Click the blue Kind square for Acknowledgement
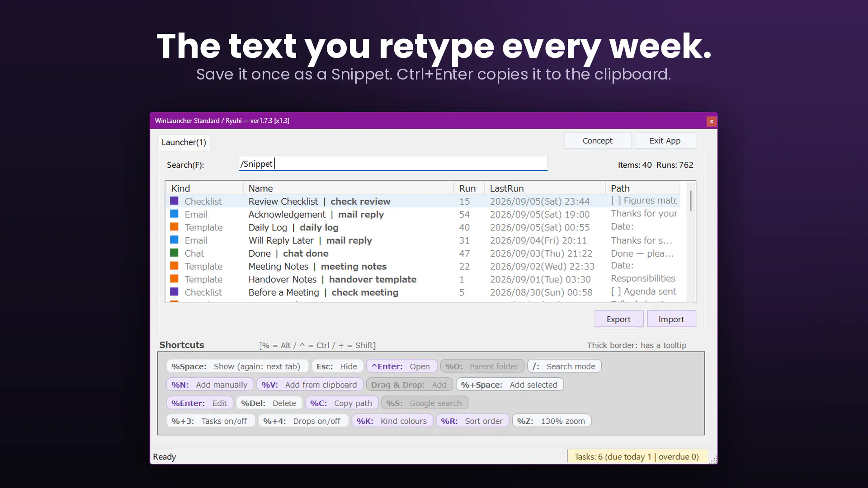The width and height of the screenshot is (868, 488). pyautogui.click(x=174, y=214)
